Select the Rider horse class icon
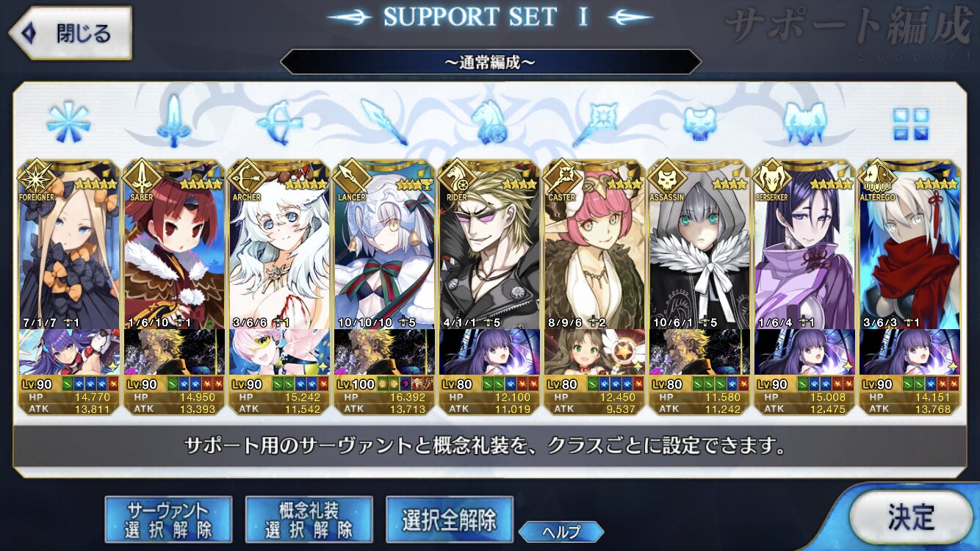 489,121
